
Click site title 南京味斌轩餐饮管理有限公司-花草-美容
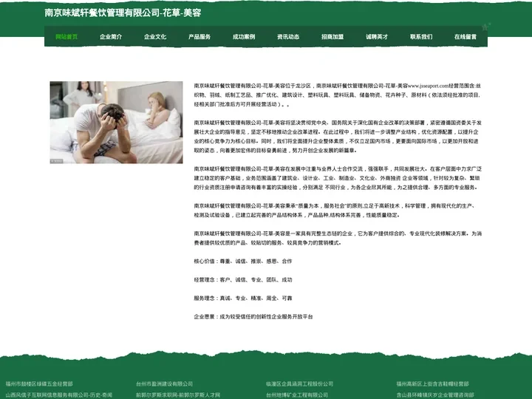tap(123, 13)
